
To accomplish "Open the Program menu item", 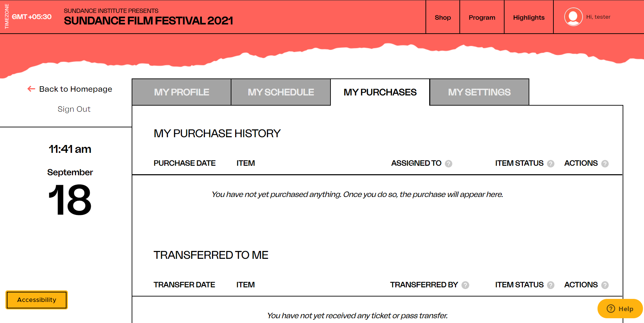I will point(482,17).
